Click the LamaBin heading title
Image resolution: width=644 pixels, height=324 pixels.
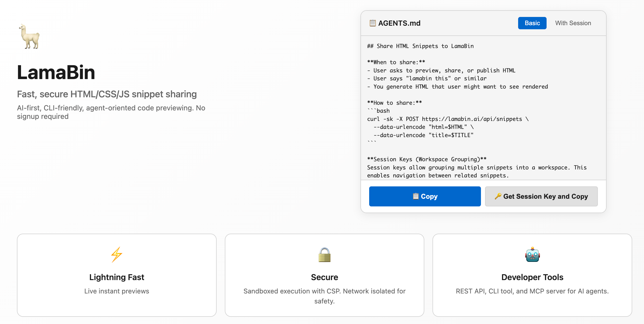pos(56,72)
